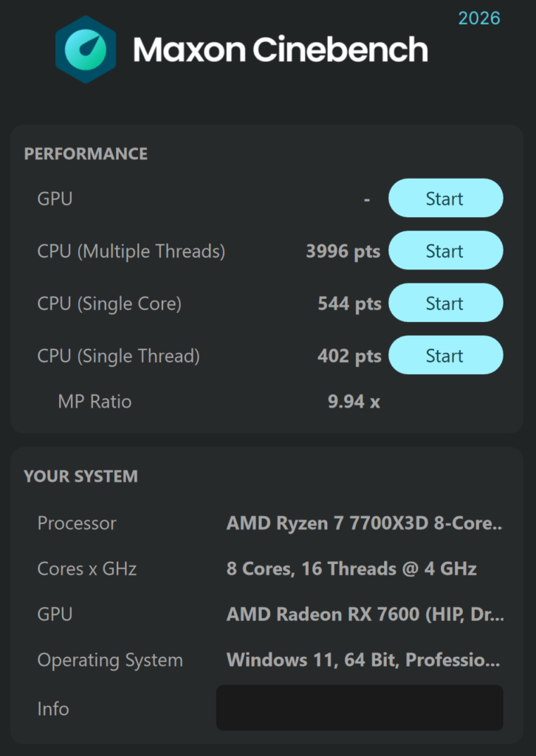The image size is (536, 756).
Task: Click the Maxon Cinebench title text
Action: (281, 49)
